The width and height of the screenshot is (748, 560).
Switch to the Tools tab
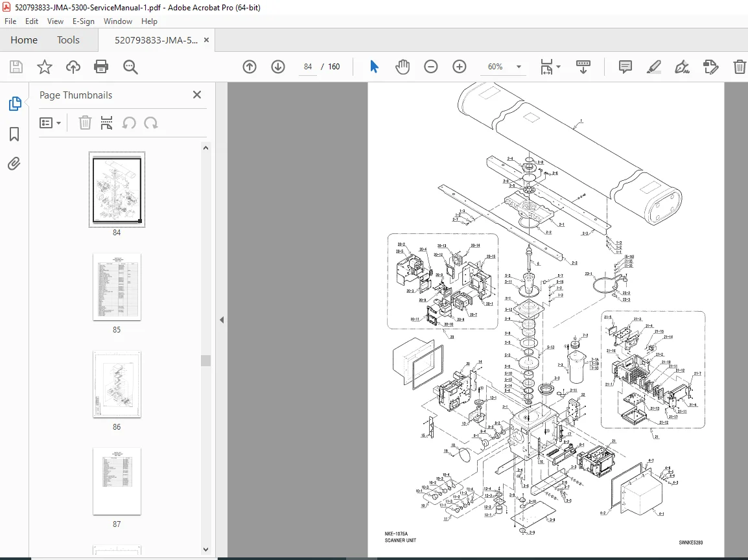(68, 40)
